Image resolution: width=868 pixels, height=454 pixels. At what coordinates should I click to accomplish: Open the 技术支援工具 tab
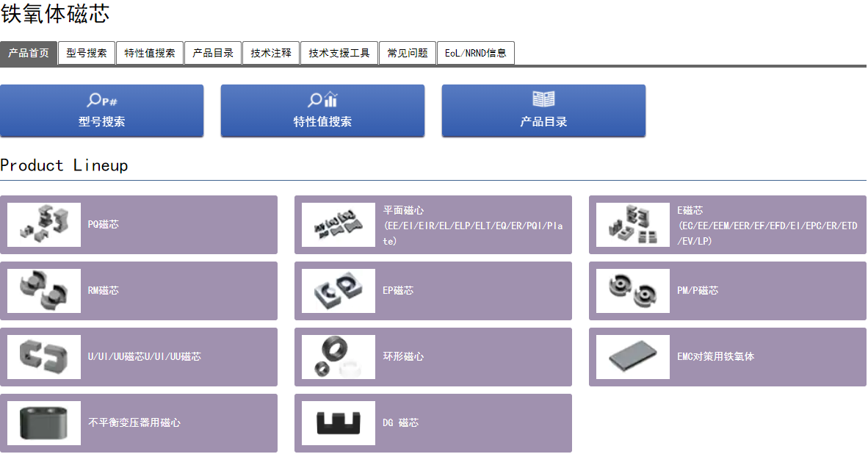click(339, 53)
